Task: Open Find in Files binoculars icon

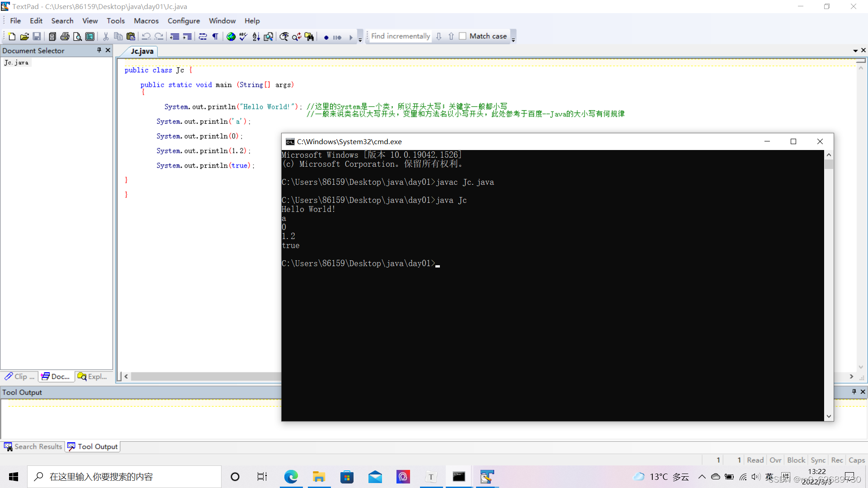Action: pyautogui.click(x=309, y=37)
